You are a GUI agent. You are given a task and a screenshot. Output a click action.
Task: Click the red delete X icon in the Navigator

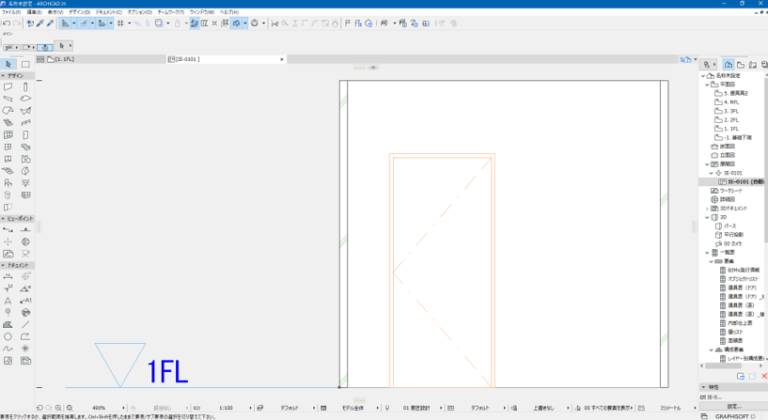(764, 376)
